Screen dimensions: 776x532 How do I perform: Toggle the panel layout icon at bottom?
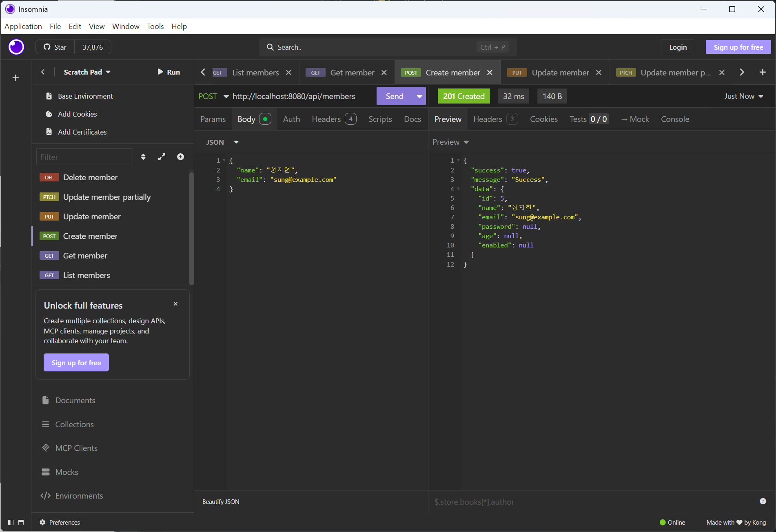[21, 522]
